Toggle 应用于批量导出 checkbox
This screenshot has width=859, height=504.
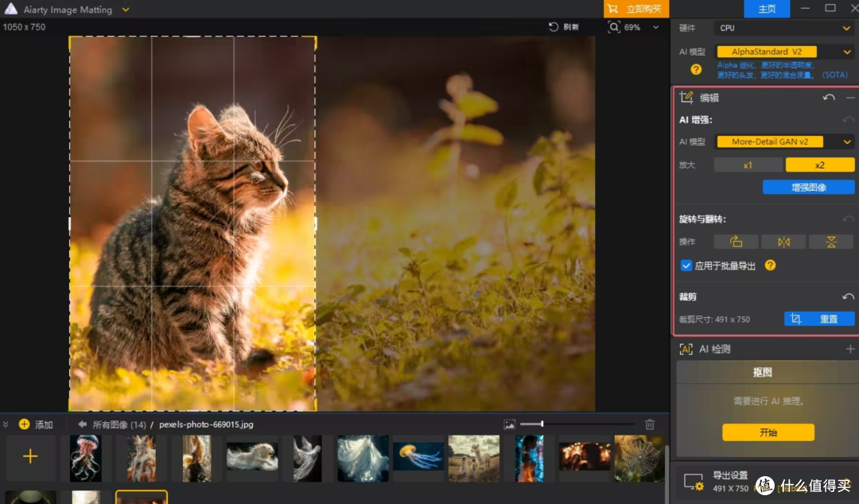coord(686,266)
